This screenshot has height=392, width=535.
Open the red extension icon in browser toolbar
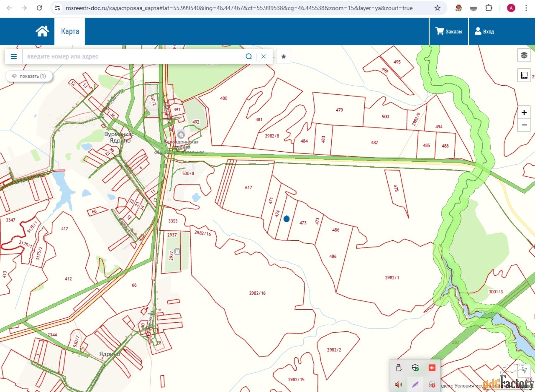[x=458, y=8]
